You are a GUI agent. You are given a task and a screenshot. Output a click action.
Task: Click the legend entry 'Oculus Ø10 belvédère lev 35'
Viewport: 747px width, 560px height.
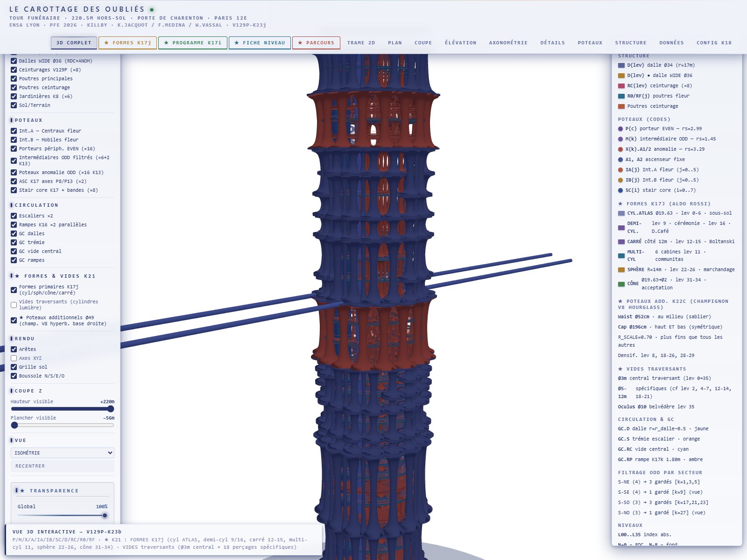point(656,407)
